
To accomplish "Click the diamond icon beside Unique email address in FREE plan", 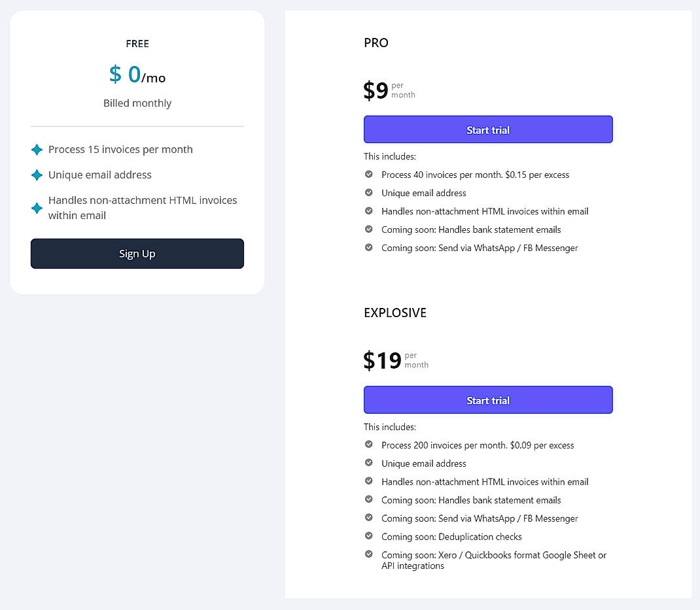I will tap(37, 175).
